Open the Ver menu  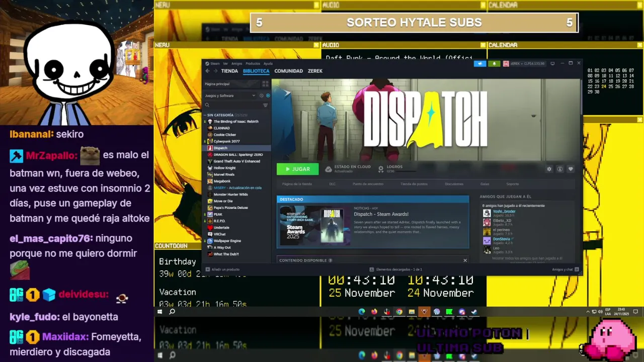(225, 63)
